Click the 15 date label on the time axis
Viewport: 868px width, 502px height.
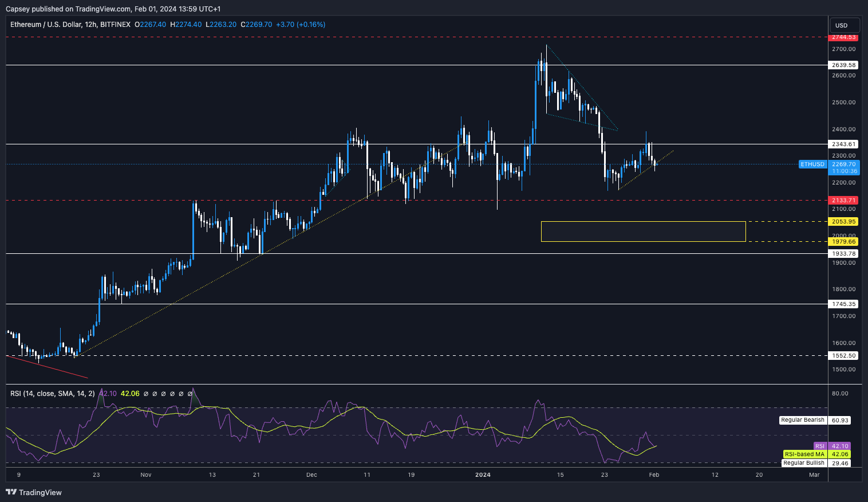coord(561,475)
